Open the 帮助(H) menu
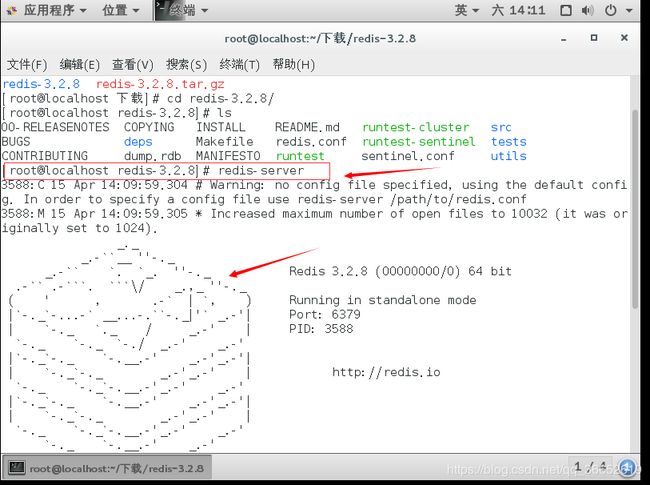This screenshot has height=485, width=650. coord(293,65)
